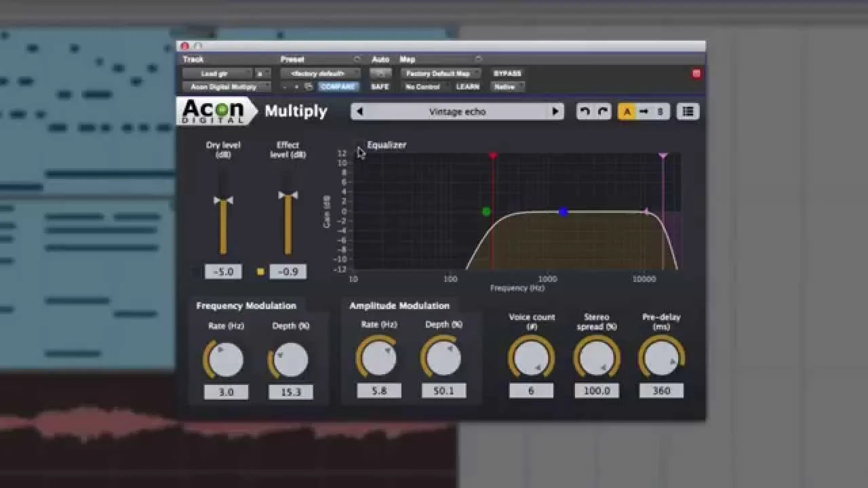Click the undo arrow icon
The image size is (868, 488).
(x=584, y=111)
